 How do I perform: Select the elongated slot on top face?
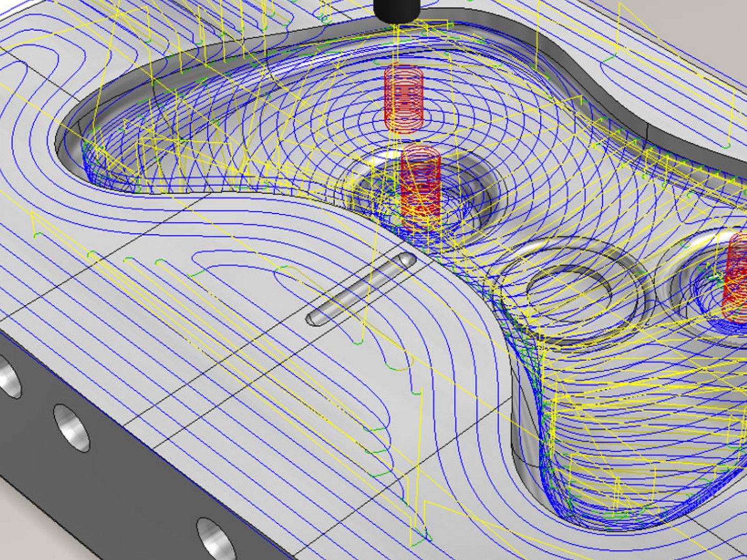(361, 289)
